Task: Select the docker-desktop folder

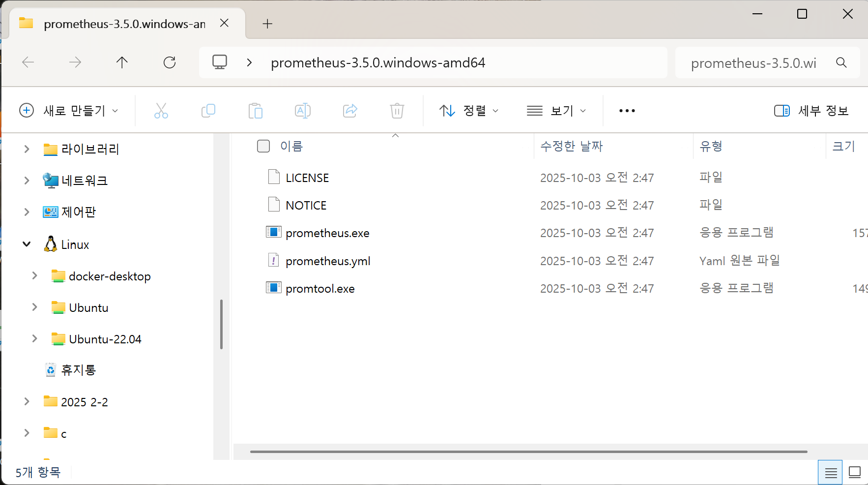Action: 101,276
